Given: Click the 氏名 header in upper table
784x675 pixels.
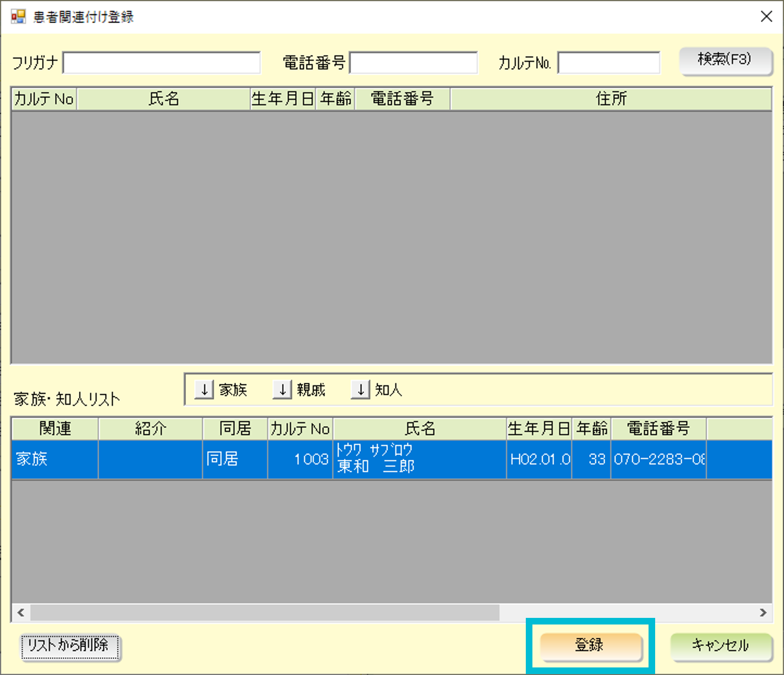Looking at the screenshot, I should point(163,99).
